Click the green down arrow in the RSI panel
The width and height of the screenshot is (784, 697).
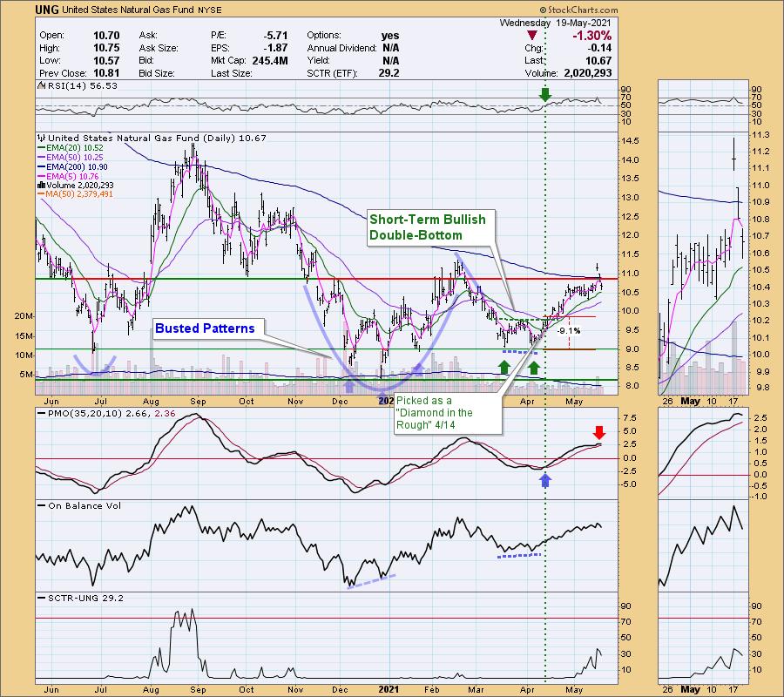[545, 94]
